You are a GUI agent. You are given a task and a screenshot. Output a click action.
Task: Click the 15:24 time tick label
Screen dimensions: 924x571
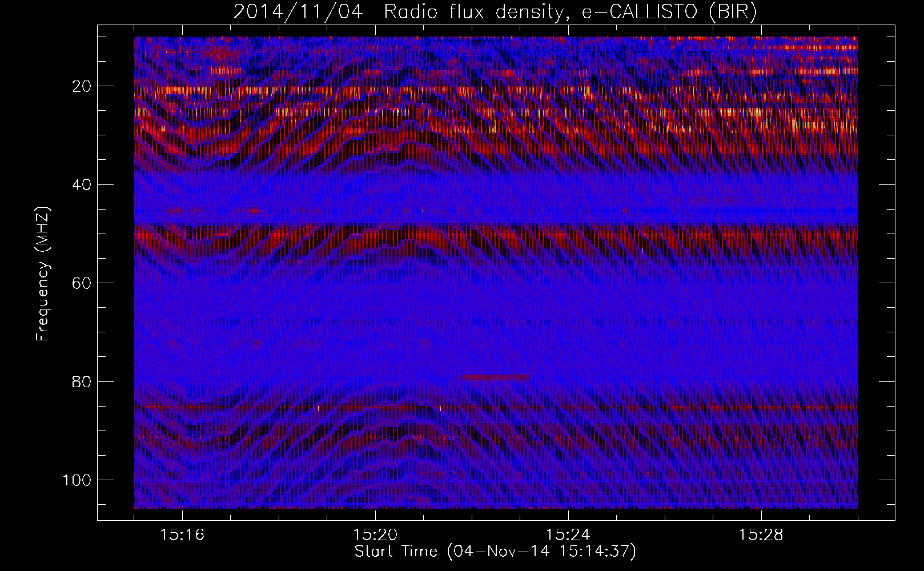point(568,535)
